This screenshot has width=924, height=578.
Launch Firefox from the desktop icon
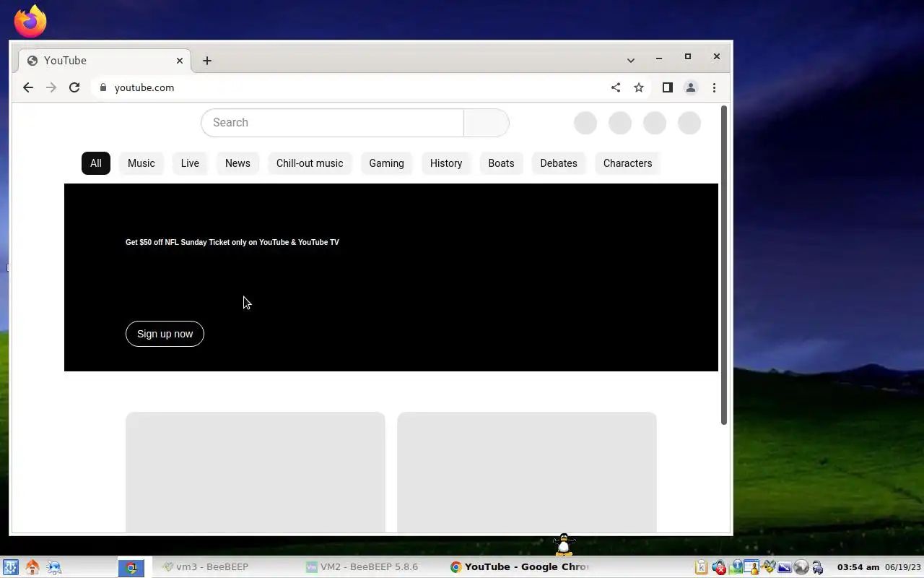click(x=30, y=21)
